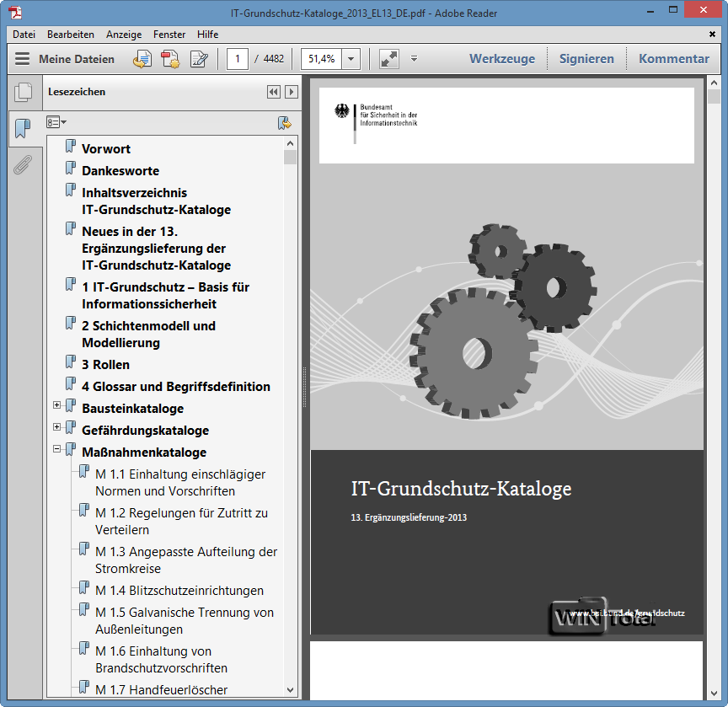This screenshot has height=707, width=728.
Task: Open the page thumbnails panel icon
Action: coord(24,92)
